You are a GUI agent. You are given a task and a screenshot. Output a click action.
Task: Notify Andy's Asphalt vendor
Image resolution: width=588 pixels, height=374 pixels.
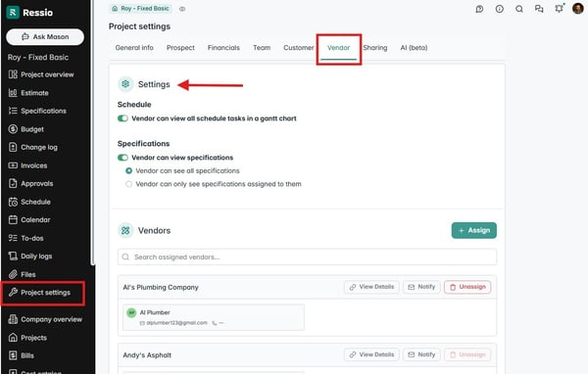coord(421,354)
